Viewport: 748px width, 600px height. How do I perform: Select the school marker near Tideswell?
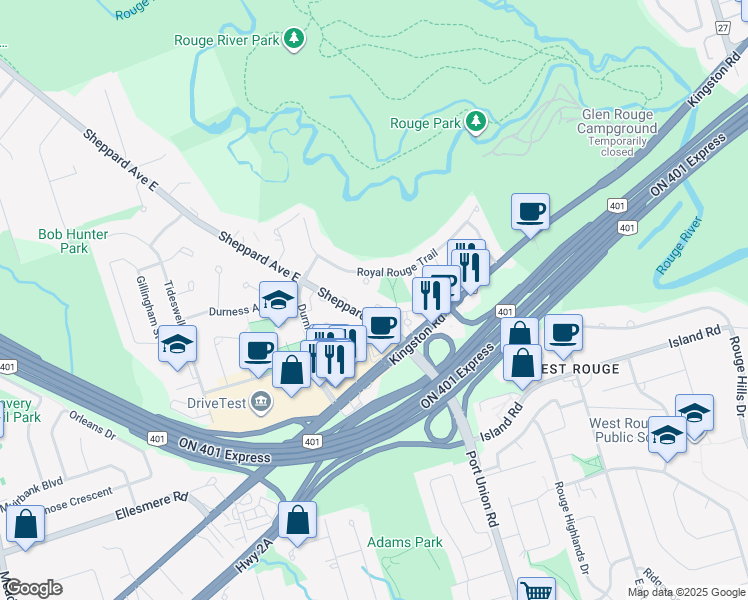(177, 347)
